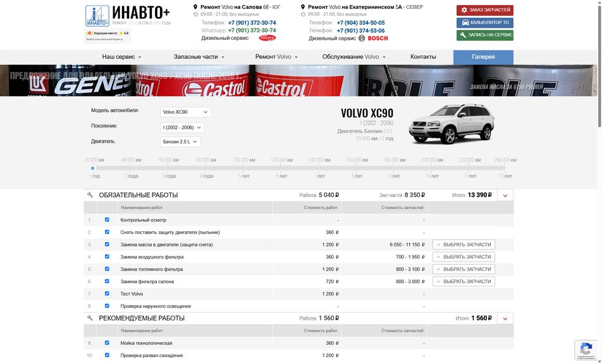Click the page vertical scrollbar
Viewport: 602px width, 364px height.
tap(599, 65)
